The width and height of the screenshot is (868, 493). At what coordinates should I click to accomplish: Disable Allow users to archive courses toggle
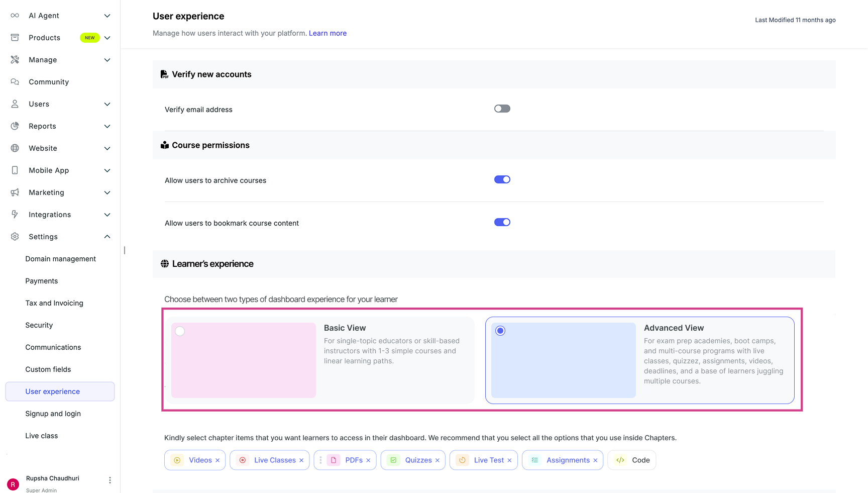tap(502, 180)
